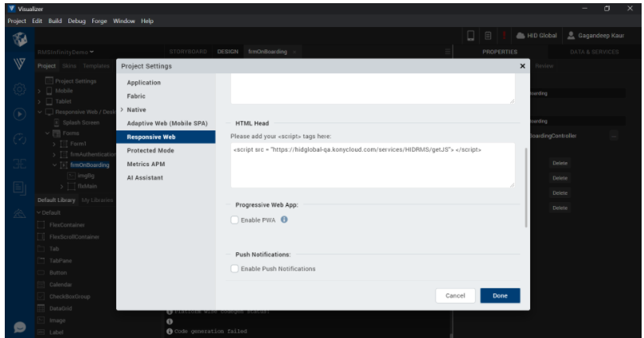Click the TabPane widget in library

[55, 261]
